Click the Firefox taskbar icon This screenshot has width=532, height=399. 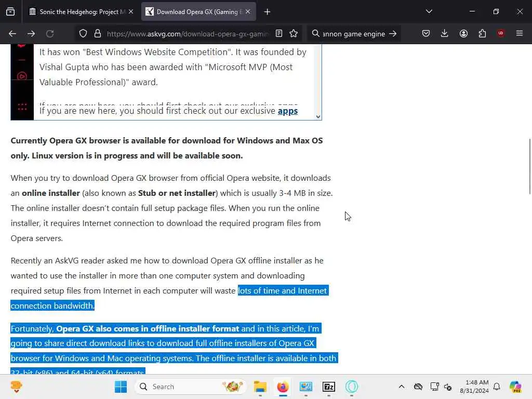point(283,387)
